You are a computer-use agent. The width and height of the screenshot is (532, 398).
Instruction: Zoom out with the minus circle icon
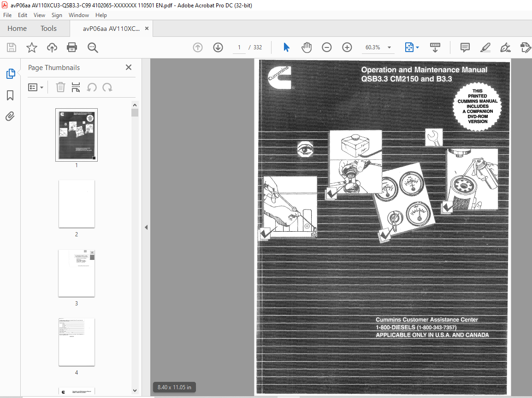click(x=327, y=47)
